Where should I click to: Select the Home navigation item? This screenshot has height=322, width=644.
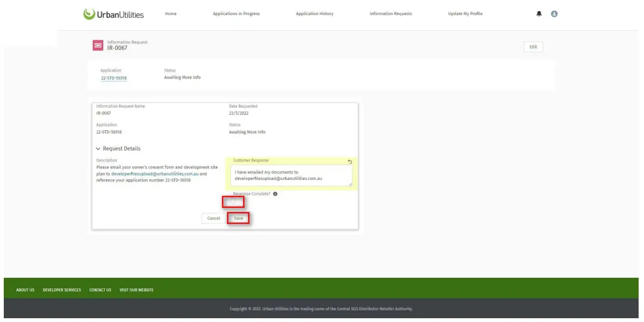pyautogui.click(x=171, y=13)
